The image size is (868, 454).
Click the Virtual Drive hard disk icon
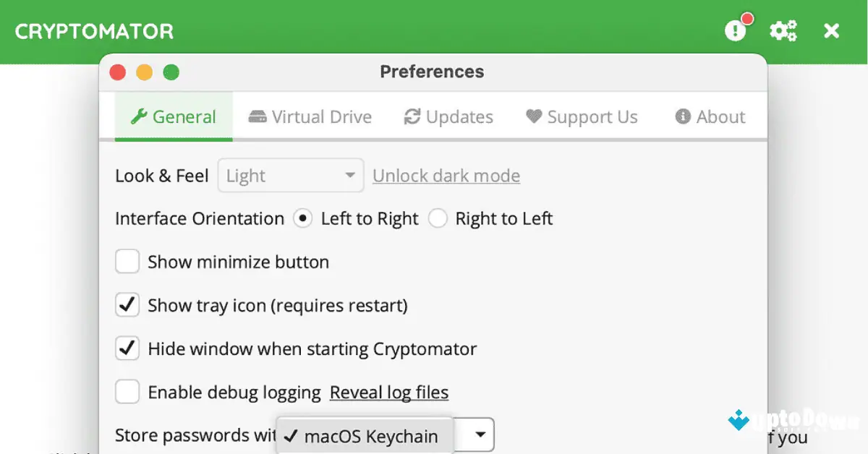[x=256, y=116]
